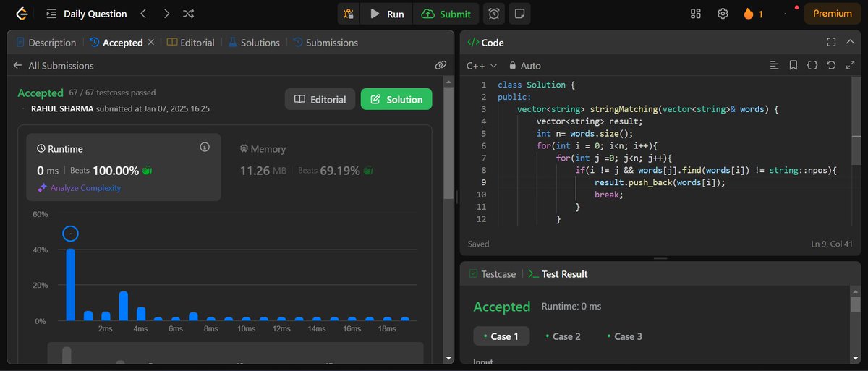
Task: Open the Daily Question problem list
Action: point(86,14)
